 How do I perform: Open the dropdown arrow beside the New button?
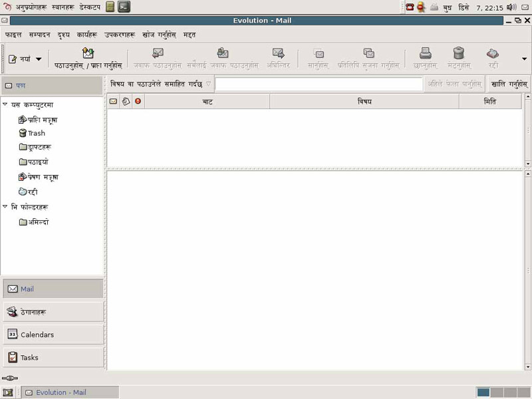pos(39,59)
